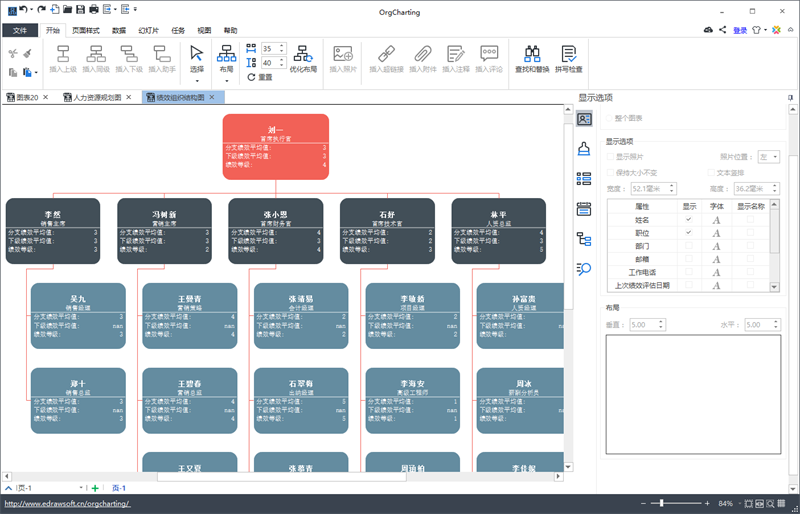Open the calendar-style panel icon in sidebar
The image size is (800, 514).
584,209
